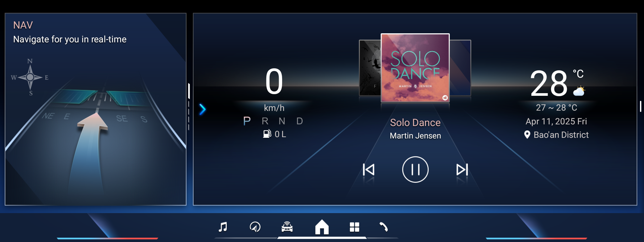This screenshot has height=242, width=644.
Task: Tap the location pin near Bao'an District
Action: coord(527,135)
